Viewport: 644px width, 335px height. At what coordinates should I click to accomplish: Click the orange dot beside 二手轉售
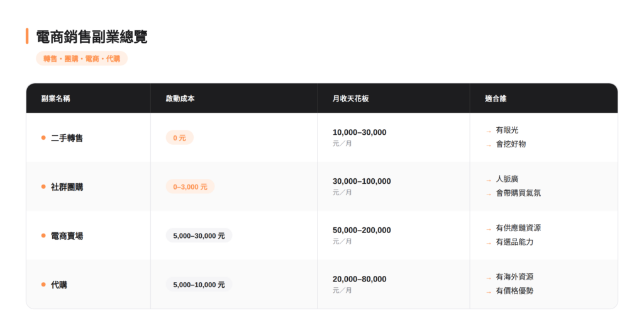coord(43,138)
